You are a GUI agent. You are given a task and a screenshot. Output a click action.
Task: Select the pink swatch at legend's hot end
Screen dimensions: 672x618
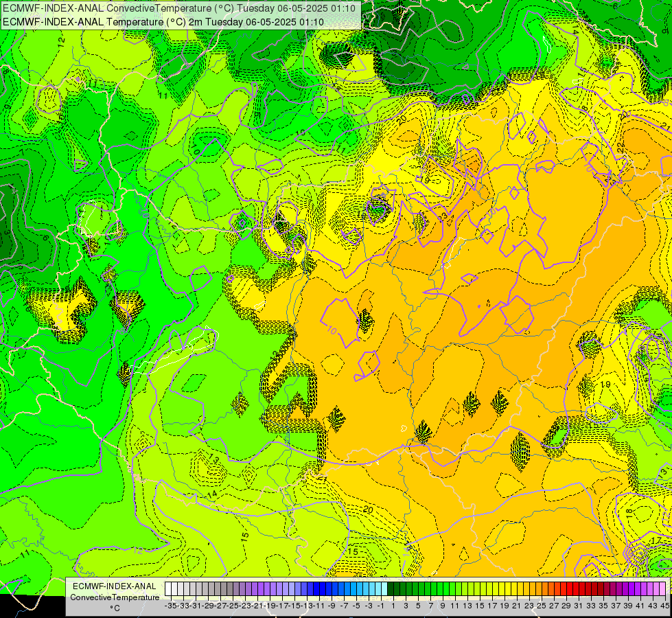pyautogui.click(x=662, y=588)
